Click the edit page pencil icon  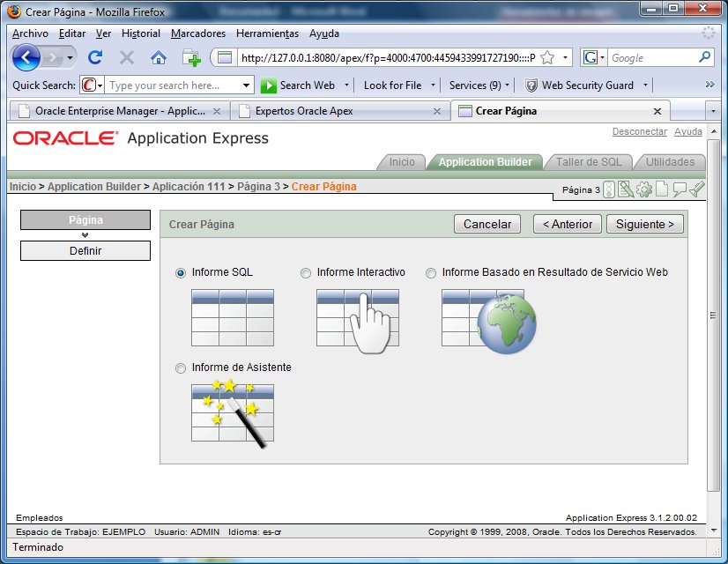(x=626, y=189)
